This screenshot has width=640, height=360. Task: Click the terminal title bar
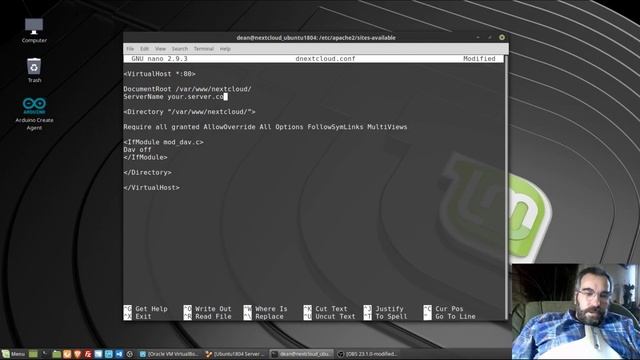[316, 38]
